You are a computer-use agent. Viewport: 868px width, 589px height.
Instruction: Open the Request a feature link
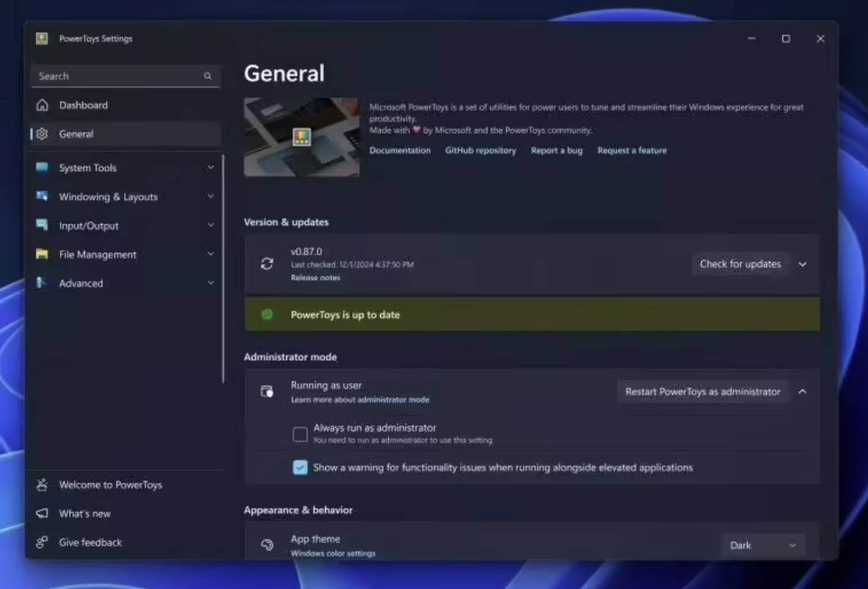pyautogui.click(x=632, y=150)
